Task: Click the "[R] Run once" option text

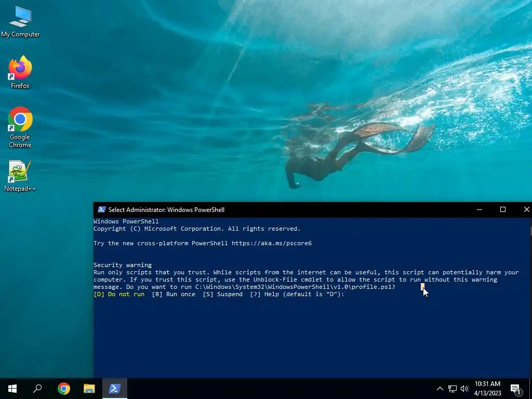Action: tap(174, 294)
